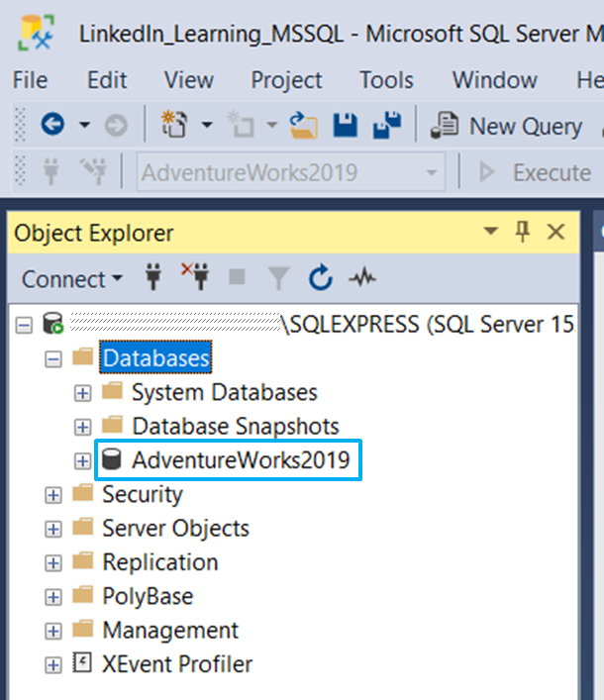Click the server database icon beside SQLEXPRESS
Screen dimensions: 604x700
tap(53, 324)
